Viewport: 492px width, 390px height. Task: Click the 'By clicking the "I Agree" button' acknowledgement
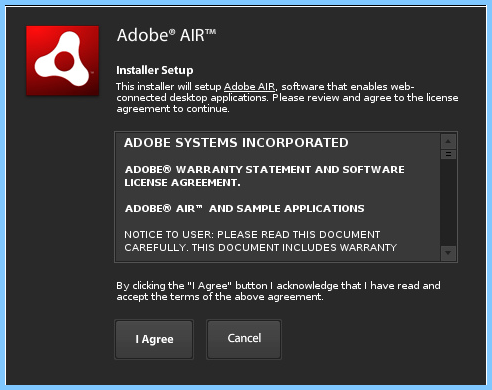click(x=278, y=286)
